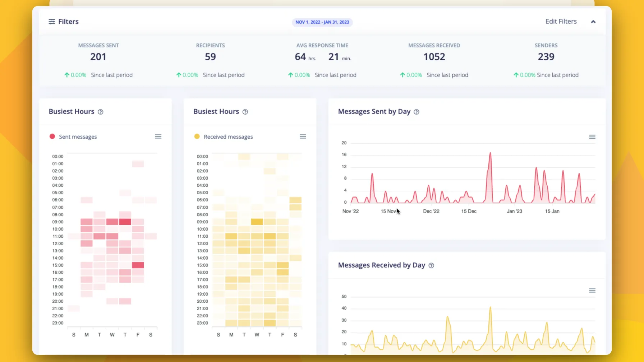The height and width of the screenshot is (362, 644).
Task: Click the MESSAGES SENT heading label
Action: point(98,45)
